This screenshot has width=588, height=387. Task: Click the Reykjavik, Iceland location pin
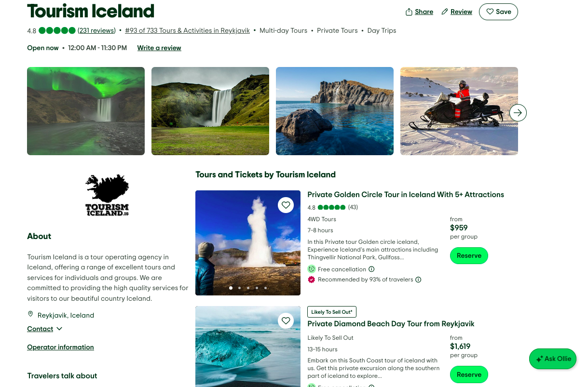pos(30,314)
